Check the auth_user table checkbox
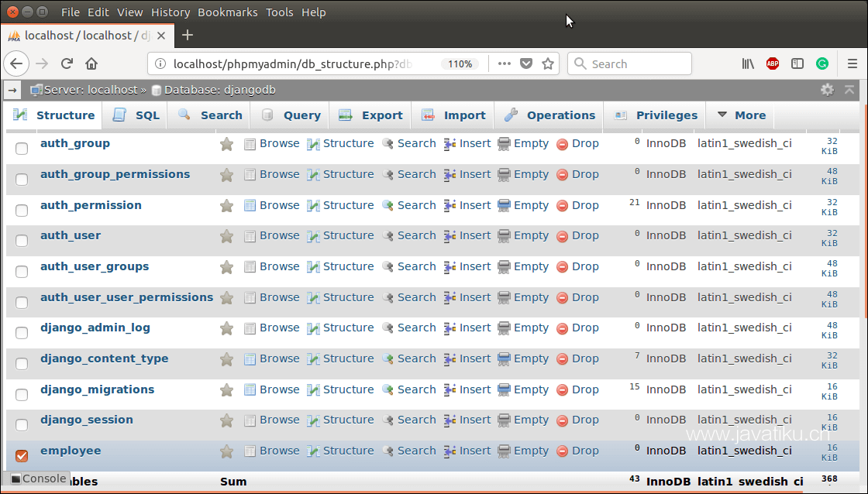 pos(22,241)
